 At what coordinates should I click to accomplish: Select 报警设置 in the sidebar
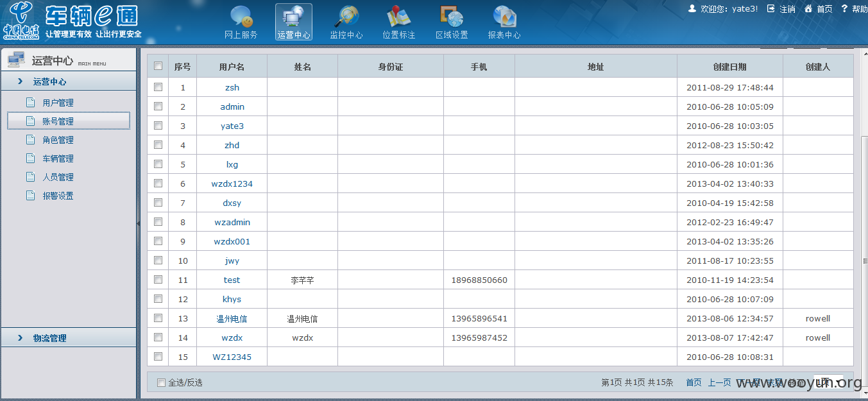[x=58, y=196]
